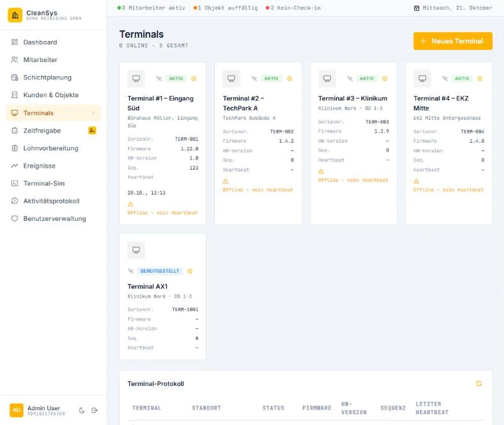Click monitor icon on Terminal #3 card
Image resolution: width=504 pixels, height=425 pixels.
[327, 79]
